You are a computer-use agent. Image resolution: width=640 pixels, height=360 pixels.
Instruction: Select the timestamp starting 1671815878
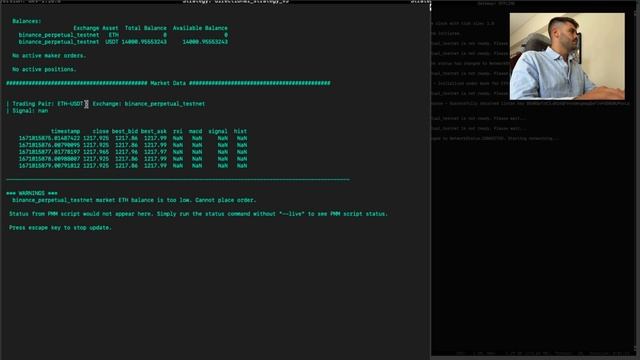coord(49,159)
